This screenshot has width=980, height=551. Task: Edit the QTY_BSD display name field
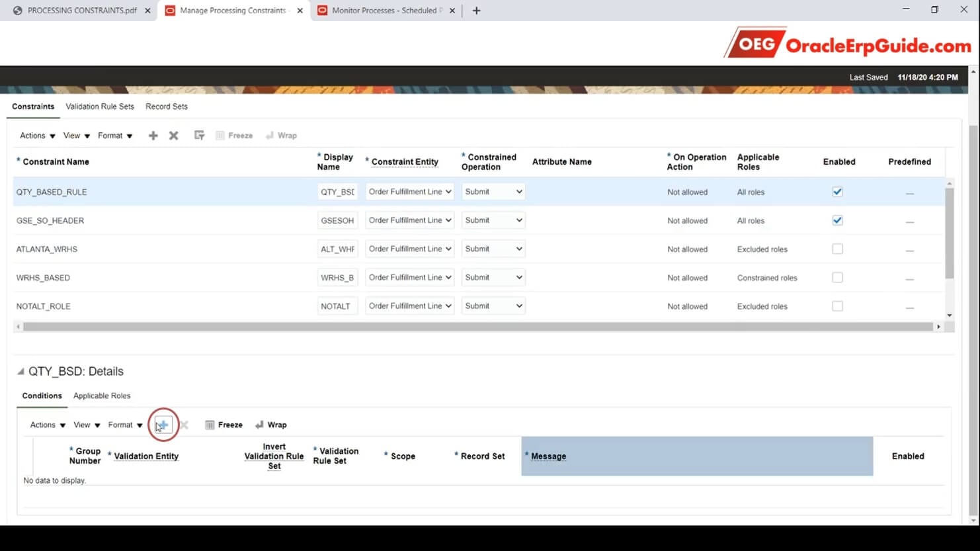337,192
